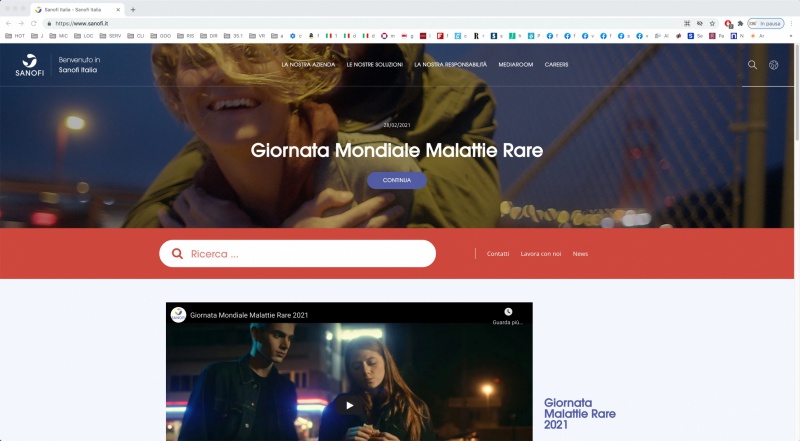Select LE NOSTRE SOLUZIONI in navigation
The height and width of the screenshot is (441, 800).
click(375, 65)
